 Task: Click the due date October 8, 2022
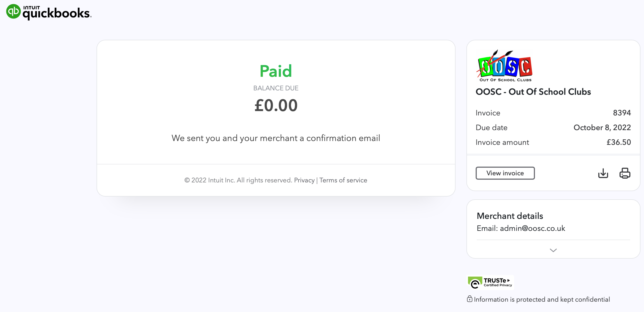tap(602, 127)
